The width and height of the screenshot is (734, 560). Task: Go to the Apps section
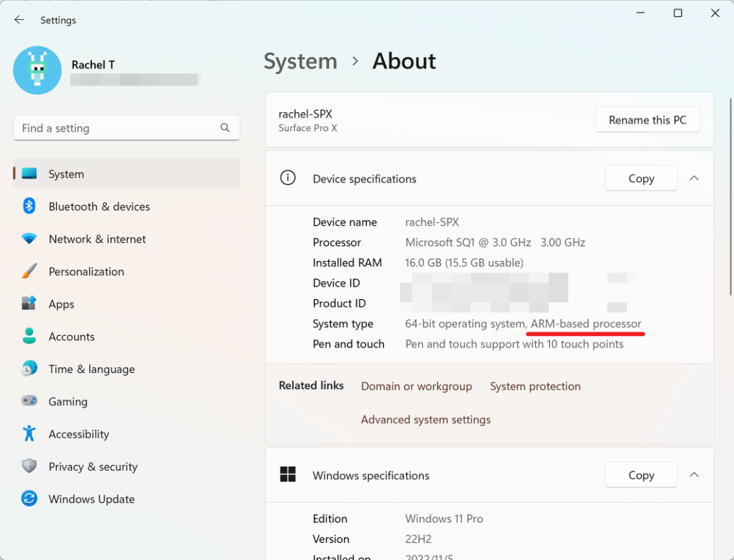click(61, 304)
